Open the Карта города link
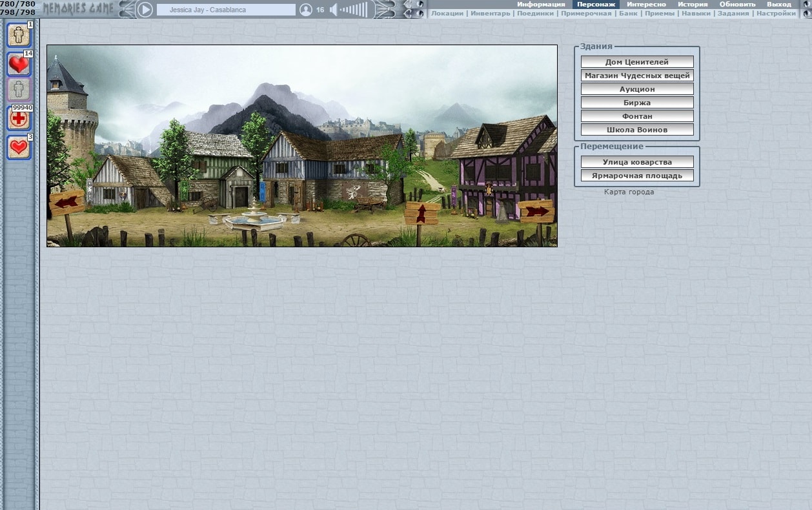The height and width of the screenshot is (510, 812). point(629,192)
